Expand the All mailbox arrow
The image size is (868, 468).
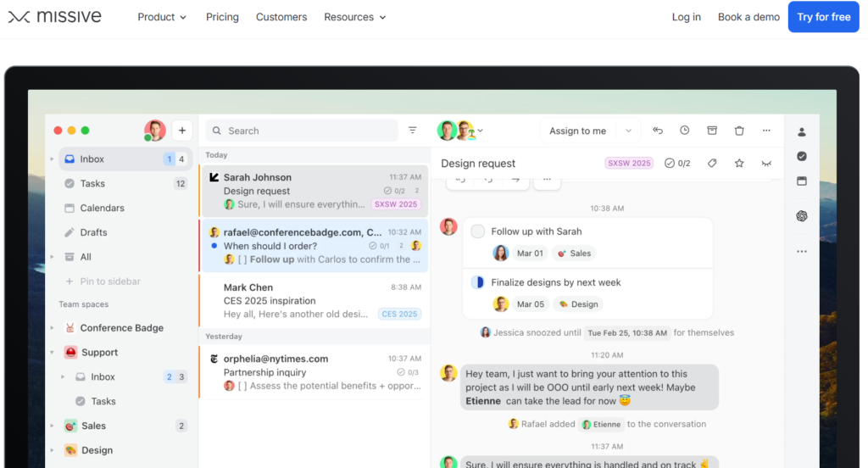pyautogui.click(x=52, y=256)
